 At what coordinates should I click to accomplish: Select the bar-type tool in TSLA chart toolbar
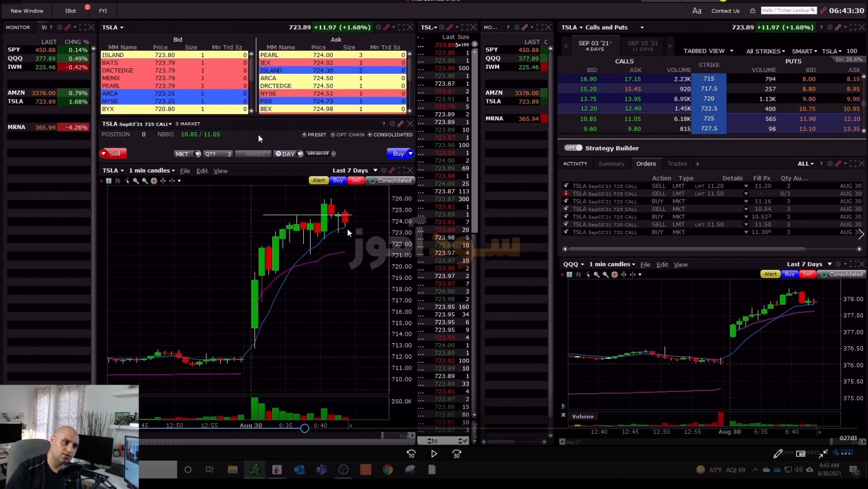[118, 181]
